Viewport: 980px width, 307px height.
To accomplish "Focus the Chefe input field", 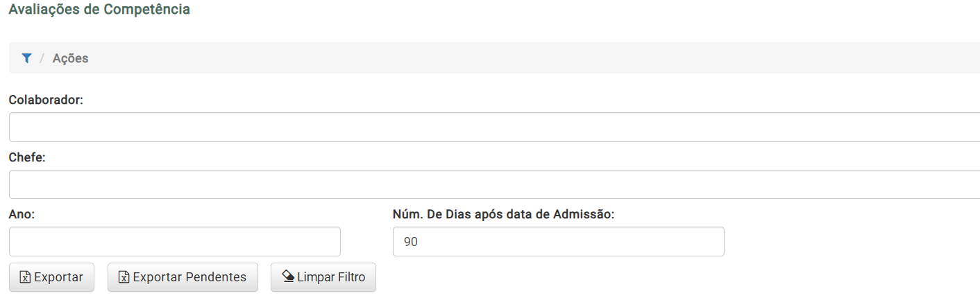I will pos(494,184).
